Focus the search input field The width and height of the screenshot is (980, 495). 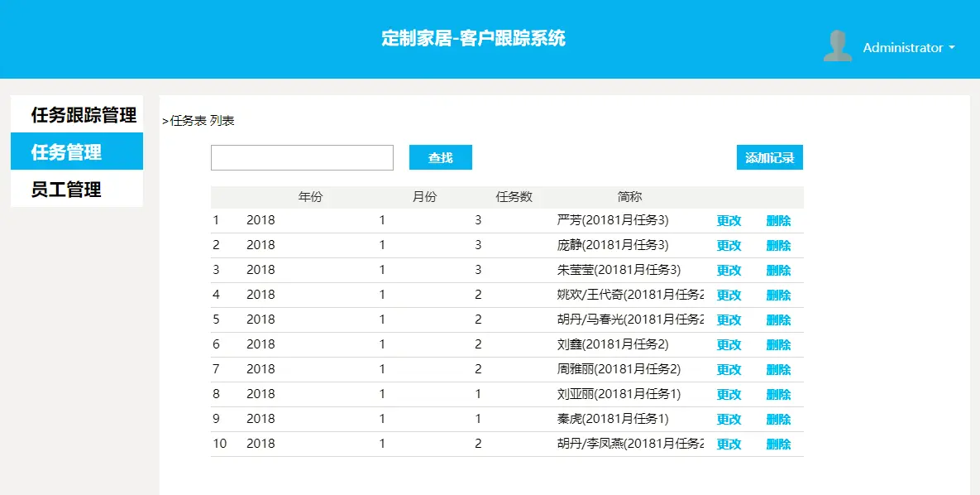pos(302,158)
